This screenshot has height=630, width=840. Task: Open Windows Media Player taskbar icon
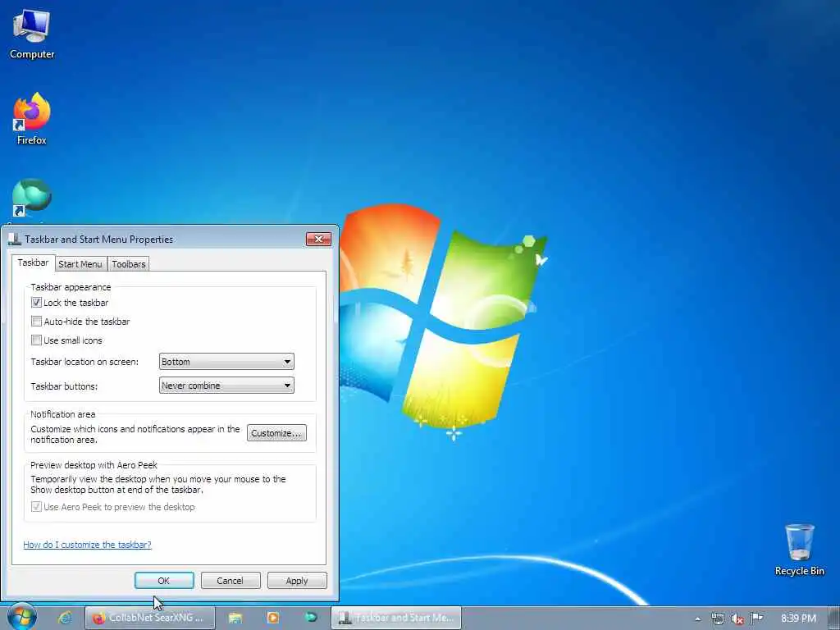click(x=272, y=618)
